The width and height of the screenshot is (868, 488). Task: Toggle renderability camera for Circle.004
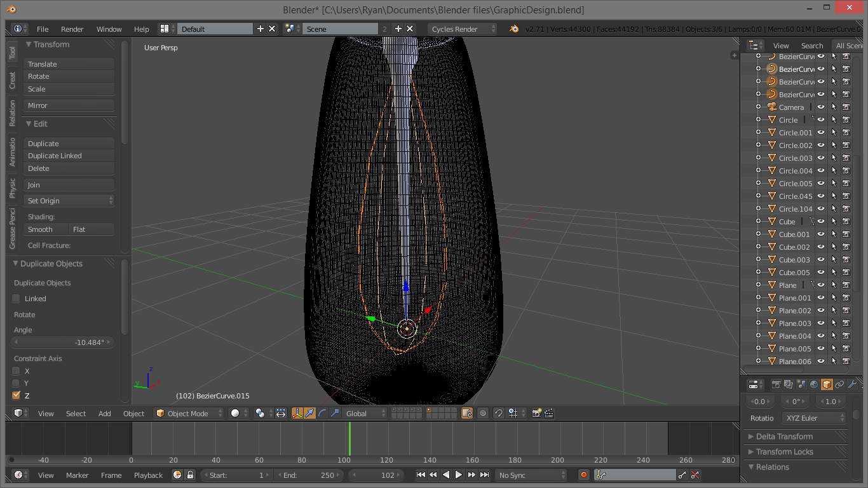coord(846,170)
